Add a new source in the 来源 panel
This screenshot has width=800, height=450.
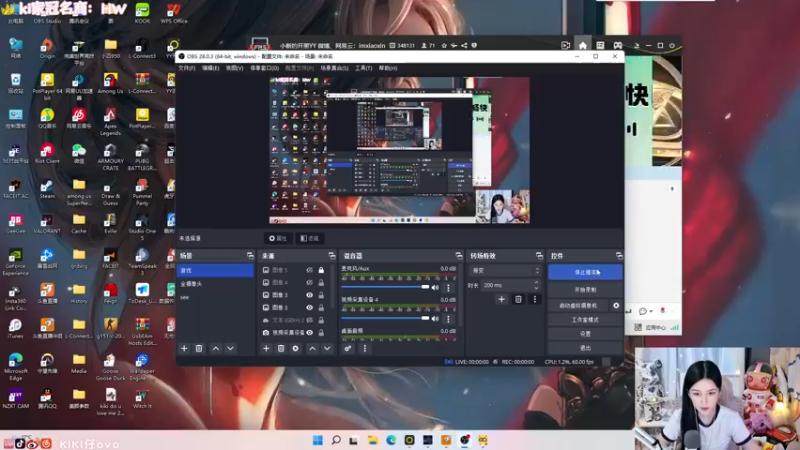pos(266,348)
